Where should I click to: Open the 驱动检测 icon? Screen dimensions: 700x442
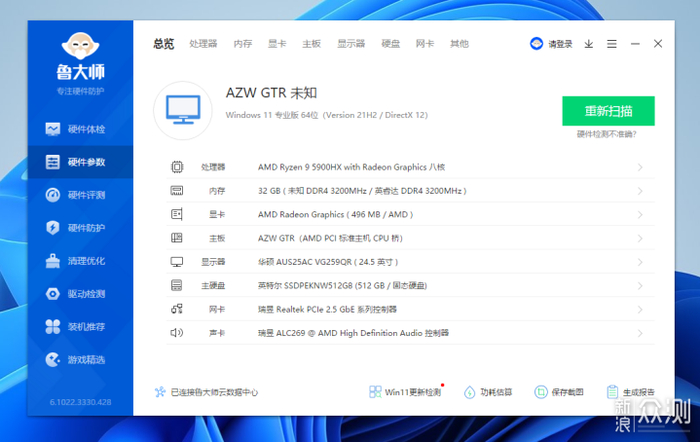pyautogui.click(x=53, y=294)
